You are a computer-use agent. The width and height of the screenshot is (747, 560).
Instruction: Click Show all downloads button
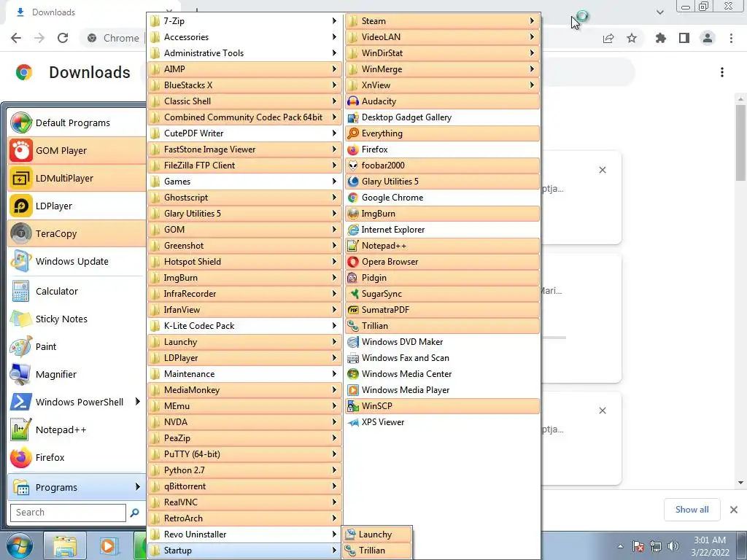[692, 510]
